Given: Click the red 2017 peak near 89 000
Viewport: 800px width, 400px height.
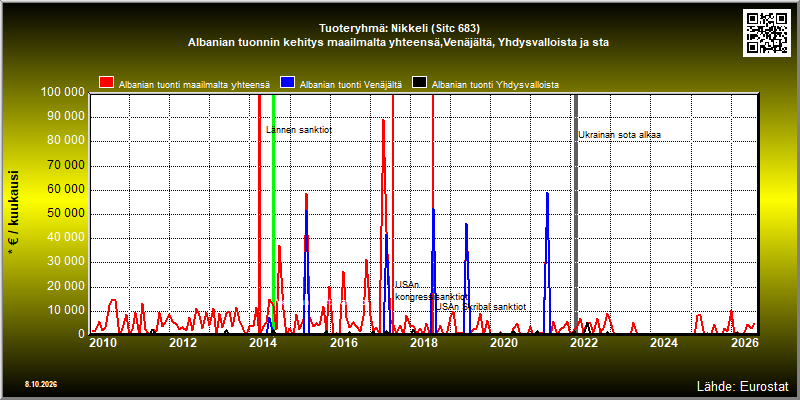Looking at the screenshot, I should (x=383, y=121).
